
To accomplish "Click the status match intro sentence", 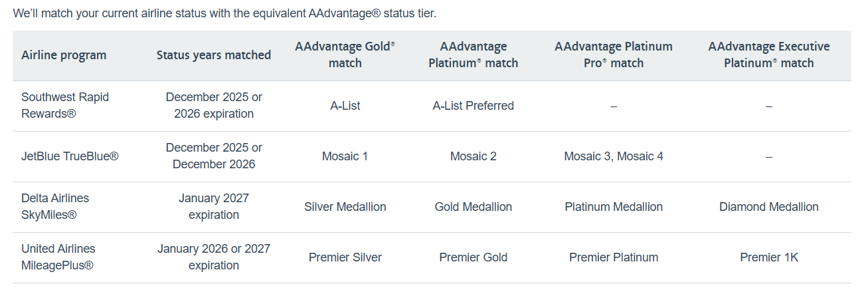I will pos(224,13).
